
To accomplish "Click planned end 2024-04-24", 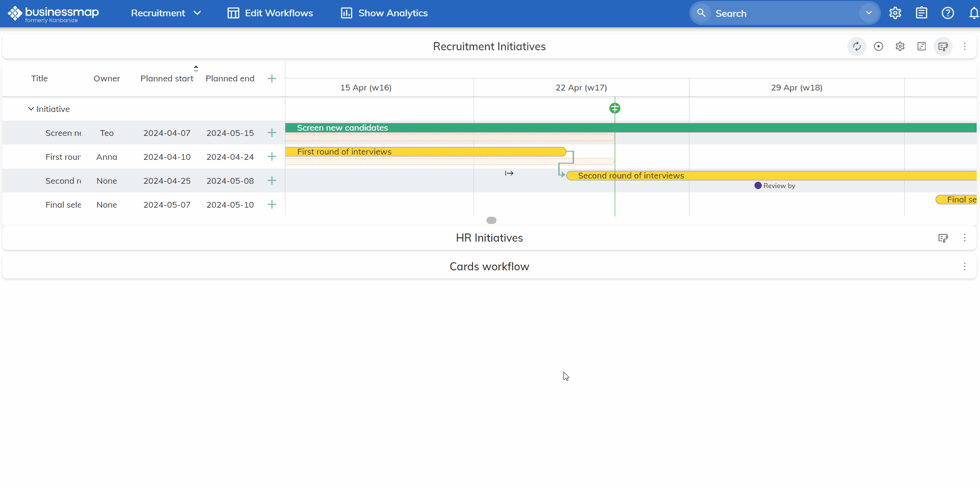I will tap(230, 157).
